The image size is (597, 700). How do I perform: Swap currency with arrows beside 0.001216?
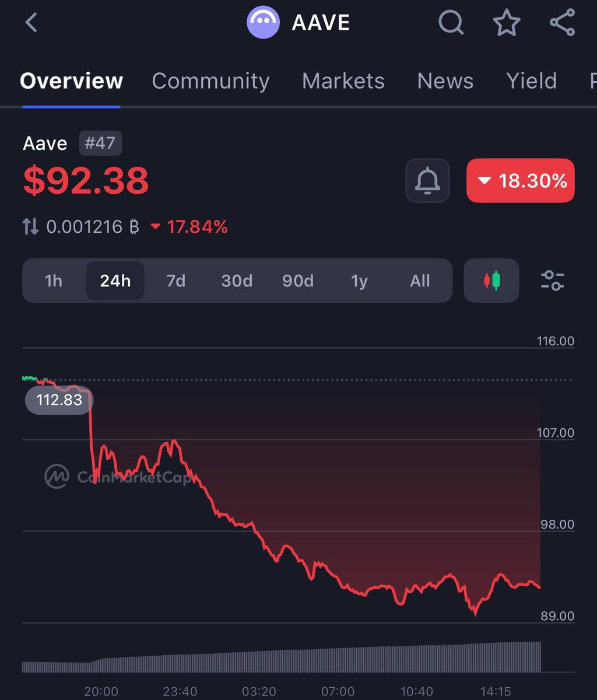coord(31,226)
